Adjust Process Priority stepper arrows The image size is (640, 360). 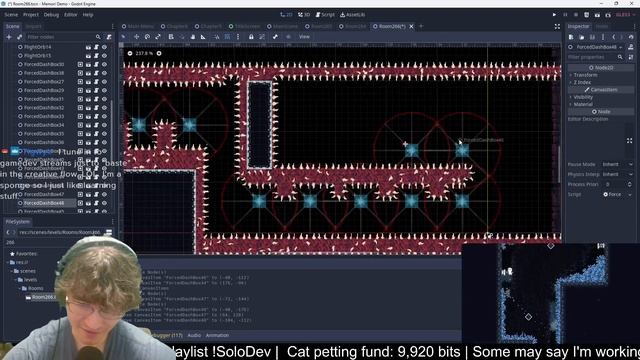(x=630, y=184)
